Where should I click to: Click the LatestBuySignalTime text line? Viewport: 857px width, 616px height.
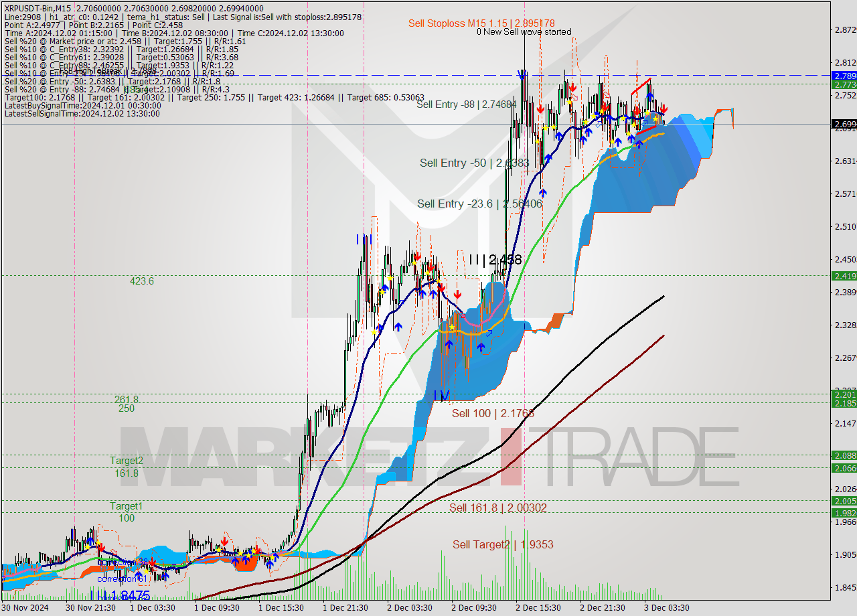tap(83, 106)
